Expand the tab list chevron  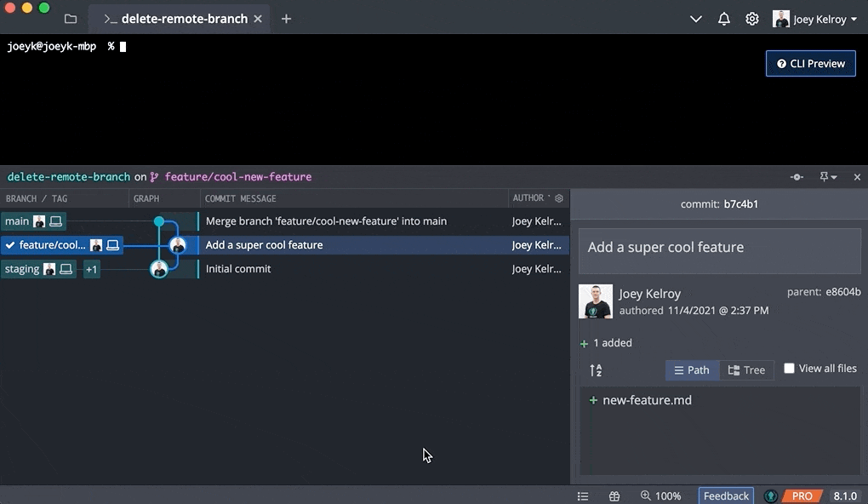pyautogui.click(x=696, y=19)
